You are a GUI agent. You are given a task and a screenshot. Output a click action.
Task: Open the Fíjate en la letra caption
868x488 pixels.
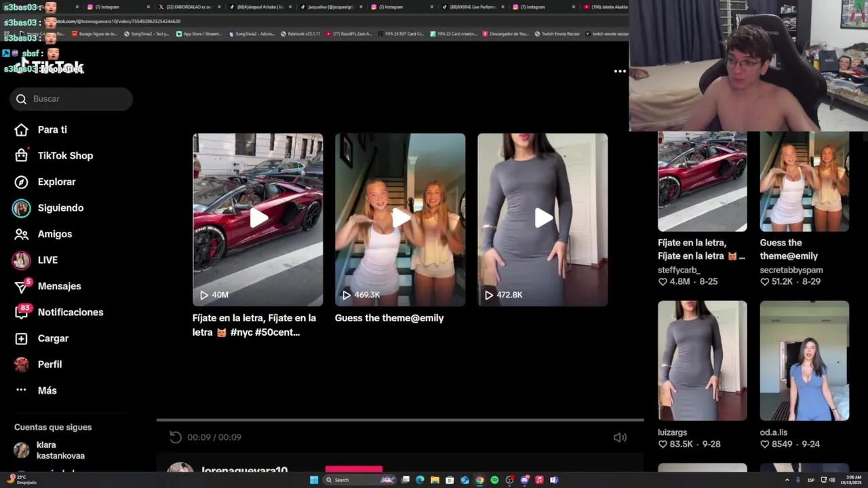pos(254,325)
